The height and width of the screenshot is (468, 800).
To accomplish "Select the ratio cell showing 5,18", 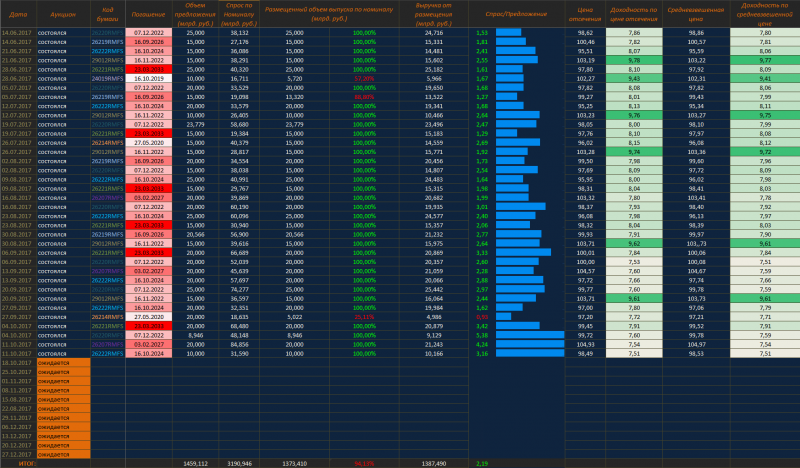I will (483, 335).
